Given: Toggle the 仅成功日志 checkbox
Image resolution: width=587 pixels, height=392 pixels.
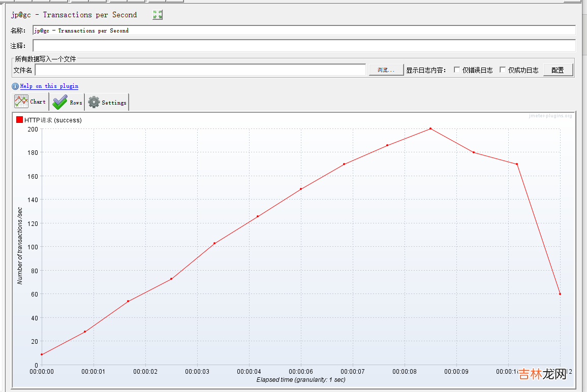Looking at the screenshot, I should 503,70.
